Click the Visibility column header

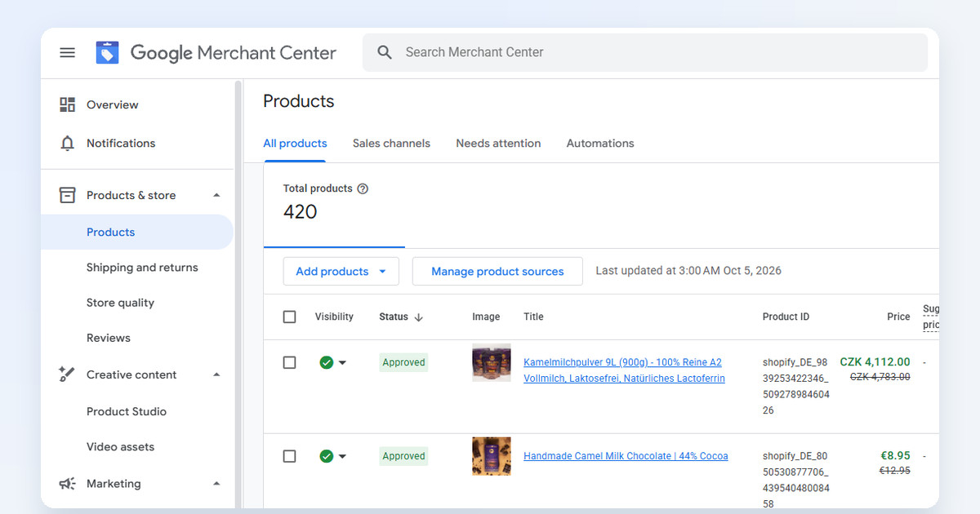tap(334, 317)
